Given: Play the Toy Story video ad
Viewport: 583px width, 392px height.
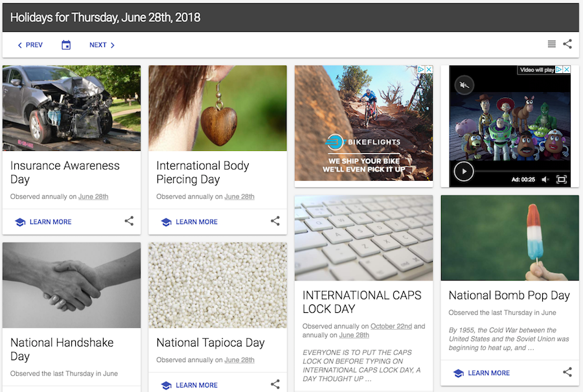Looking at the screenshot, I should coord(464,172).
